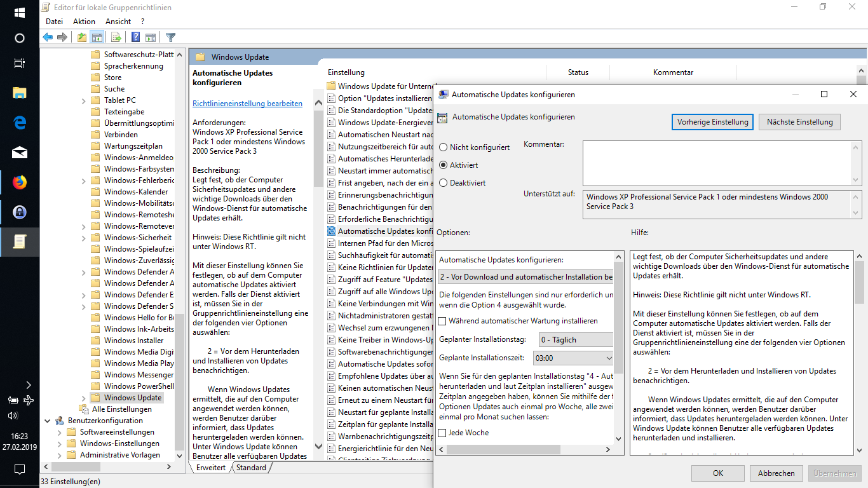The height and width of the screenshot is (488, 868).
Task: Click the grey forward arrow in toolbar
Action: tap(62, 37)
